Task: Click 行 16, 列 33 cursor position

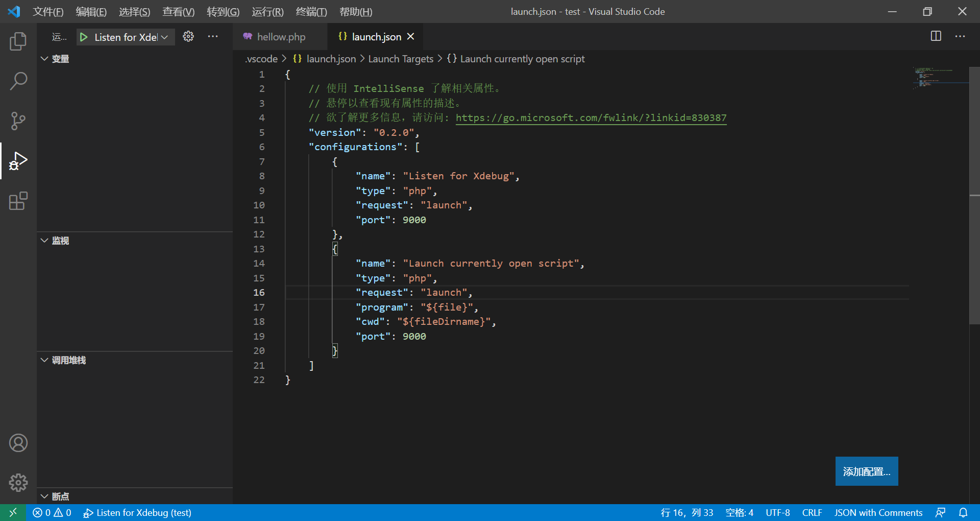Action: (x=687, y=512)
